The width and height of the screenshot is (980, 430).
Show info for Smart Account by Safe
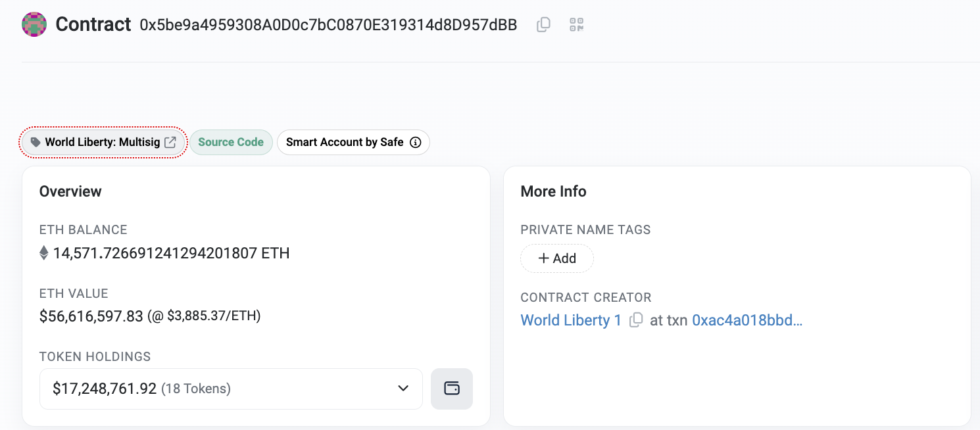pos(416,142)
